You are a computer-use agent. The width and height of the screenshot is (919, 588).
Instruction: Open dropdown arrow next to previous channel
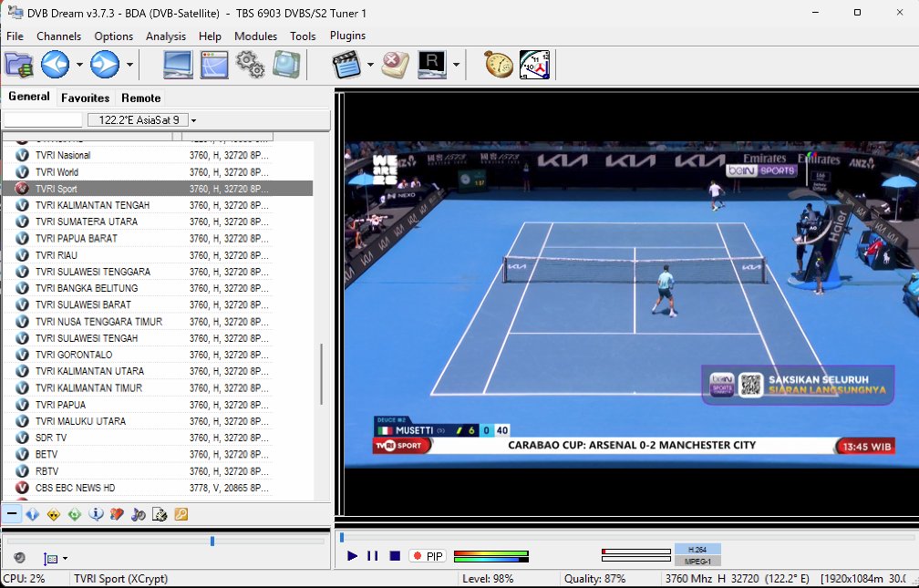pyautogui.click(x=79, y=65)
